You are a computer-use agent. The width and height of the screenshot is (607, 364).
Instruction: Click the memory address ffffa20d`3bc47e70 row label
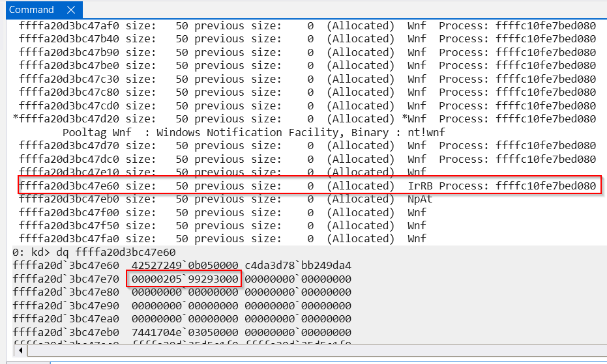tap(66, 279)
